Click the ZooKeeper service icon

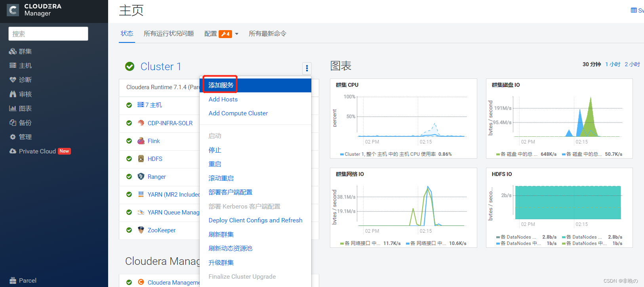point(141,230)
